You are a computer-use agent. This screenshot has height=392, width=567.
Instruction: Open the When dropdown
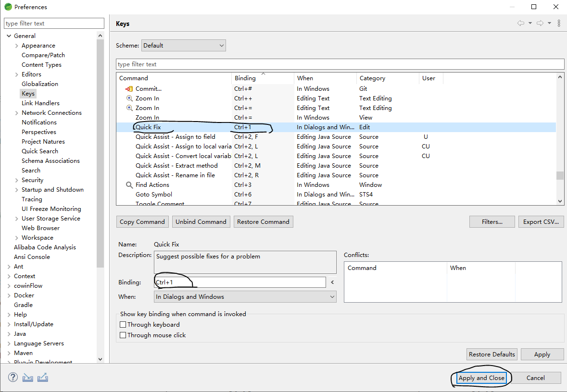pyautogui.click(x=245, y=296)
